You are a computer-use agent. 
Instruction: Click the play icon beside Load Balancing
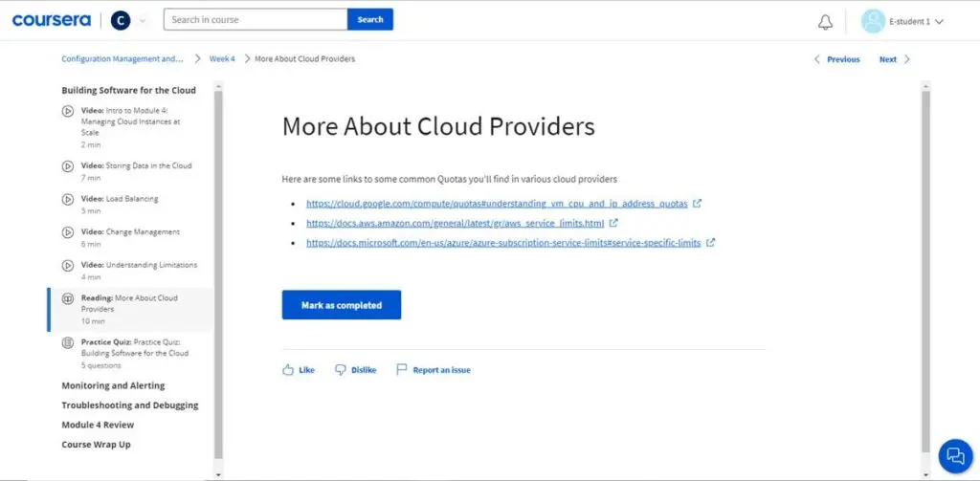click(x=68, y=199)
